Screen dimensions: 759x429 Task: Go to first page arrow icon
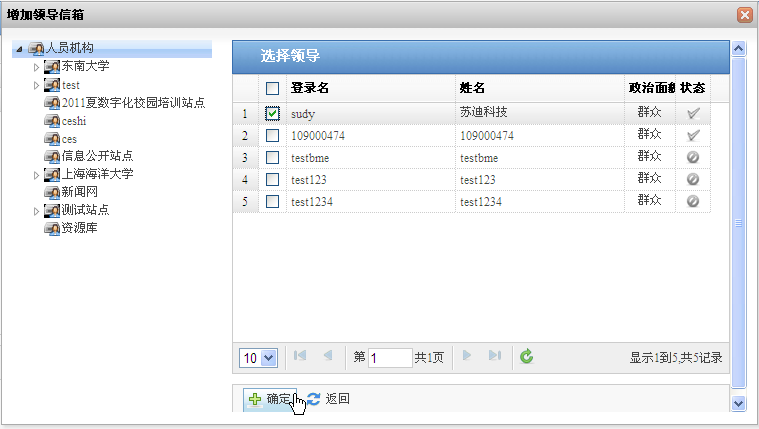click(x=300, y=357)
